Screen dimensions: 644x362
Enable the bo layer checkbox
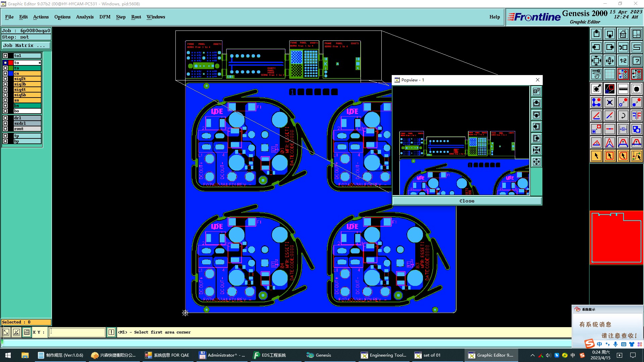(x=5, y=111)
